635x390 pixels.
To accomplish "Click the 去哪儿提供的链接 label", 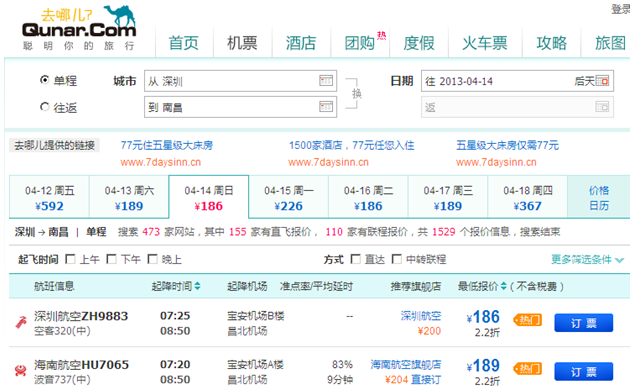I will [54, 145].
